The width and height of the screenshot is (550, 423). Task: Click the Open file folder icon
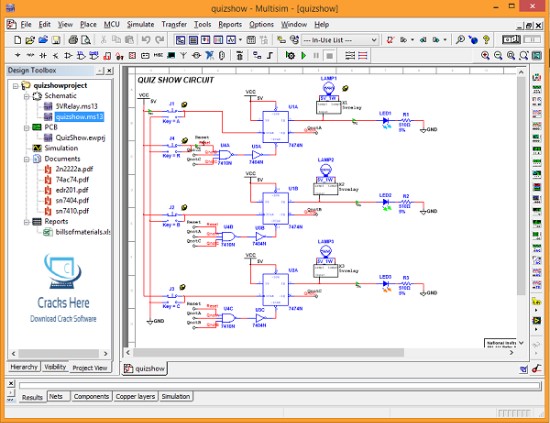pos(30,40)
